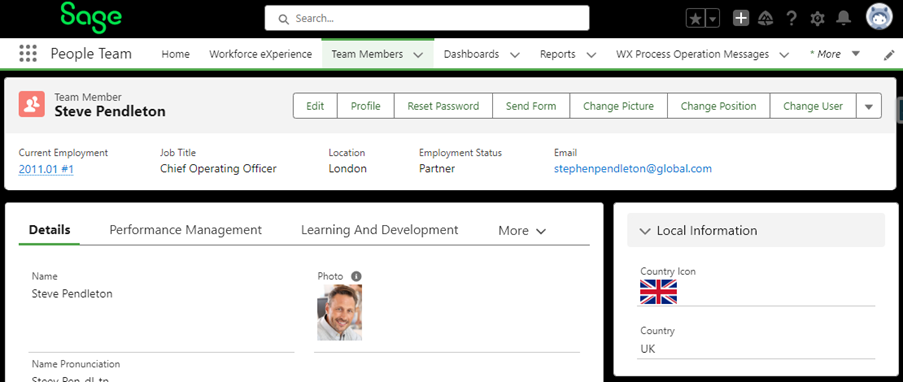Open the Team Members tab

(367, 54)
